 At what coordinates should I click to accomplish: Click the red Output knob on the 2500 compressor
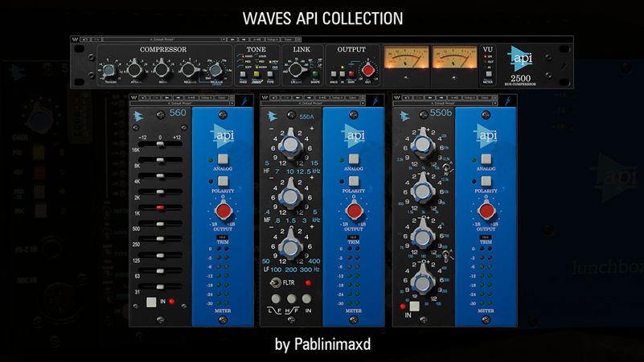click(x=369, y=68)
